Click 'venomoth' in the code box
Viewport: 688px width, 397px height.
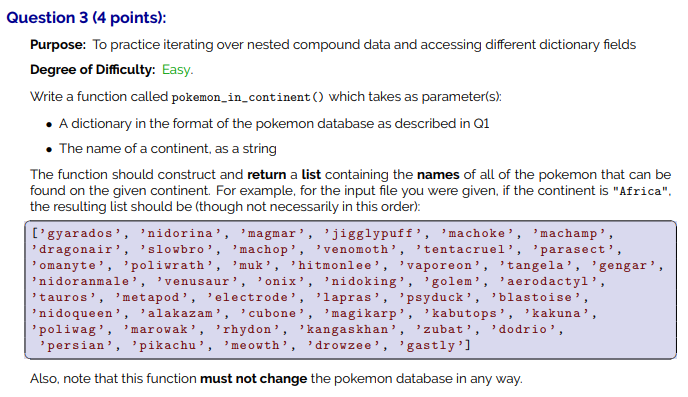355,250
